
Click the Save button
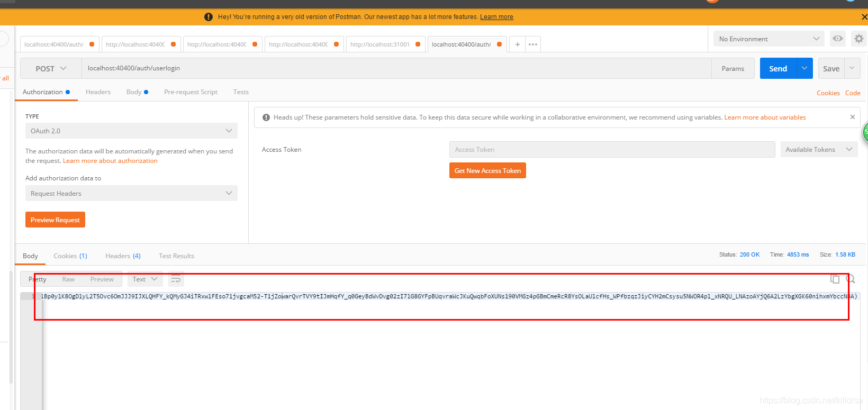[831, 68]
